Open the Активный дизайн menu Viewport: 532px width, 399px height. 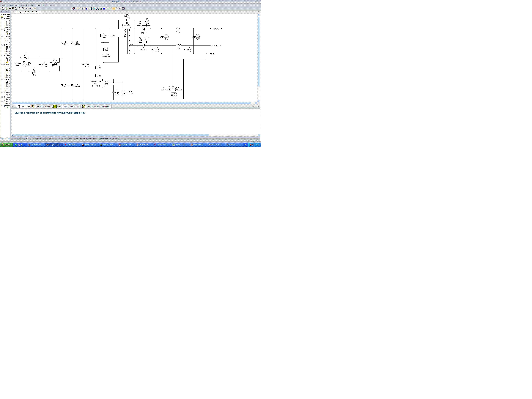point(26,5)
